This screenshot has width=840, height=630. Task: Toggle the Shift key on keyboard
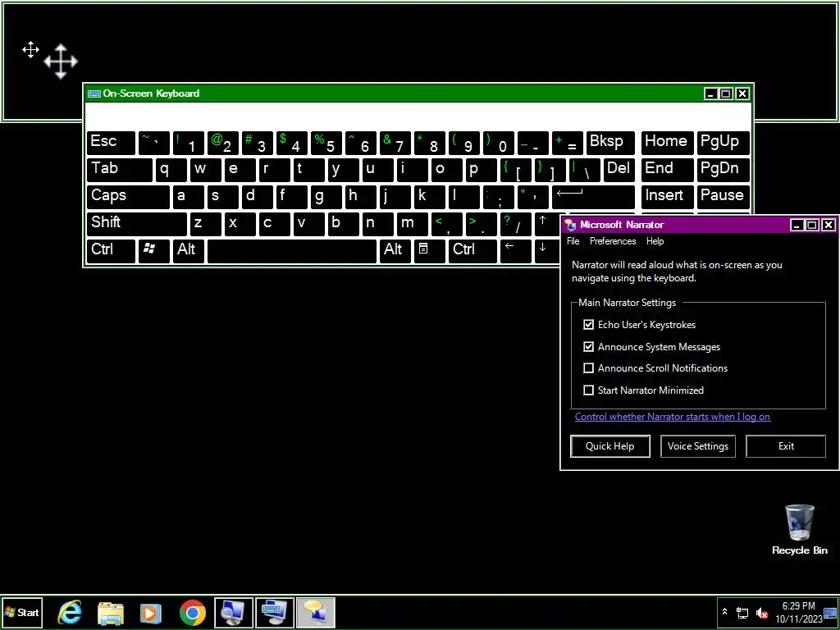pos(137,223)
